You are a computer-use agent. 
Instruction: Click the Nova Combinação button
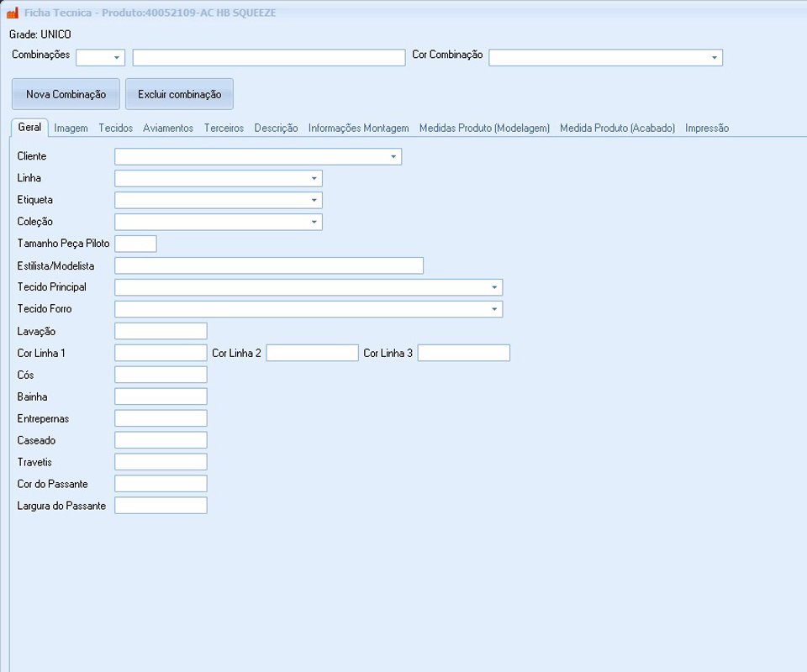pos(66,94)
